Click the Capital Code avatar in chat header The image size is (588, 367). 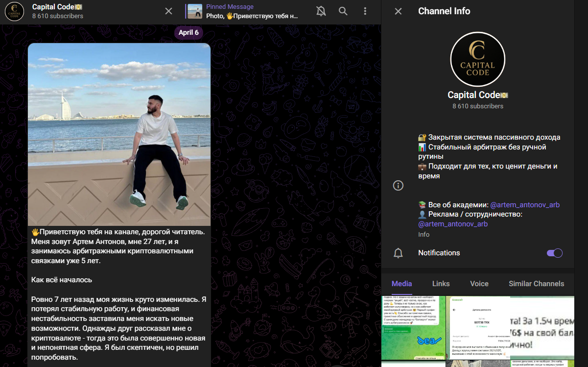coord(15,12)
